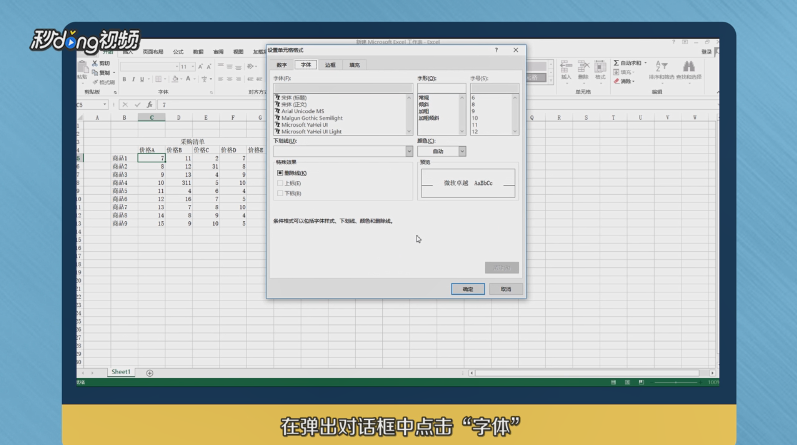Click the Fill Color bucket icon
The width and height of the screenshot is (797, 445).
tap(175, 79)
